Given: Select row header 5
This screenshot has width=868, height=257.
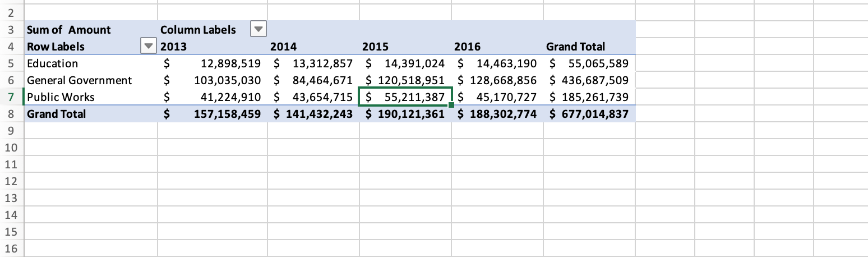Looking at the screenshot, I should click(x=11, y=63).
